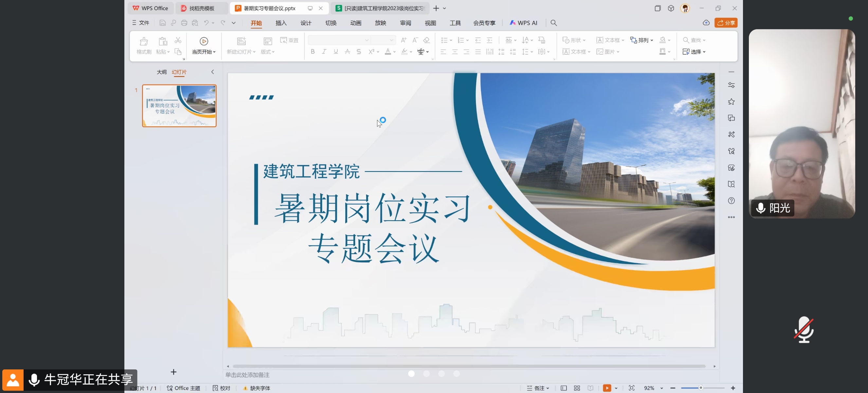This screenshot has height=393, width=868.
Task: Click the orange 分享 share button
Action: 726,23
